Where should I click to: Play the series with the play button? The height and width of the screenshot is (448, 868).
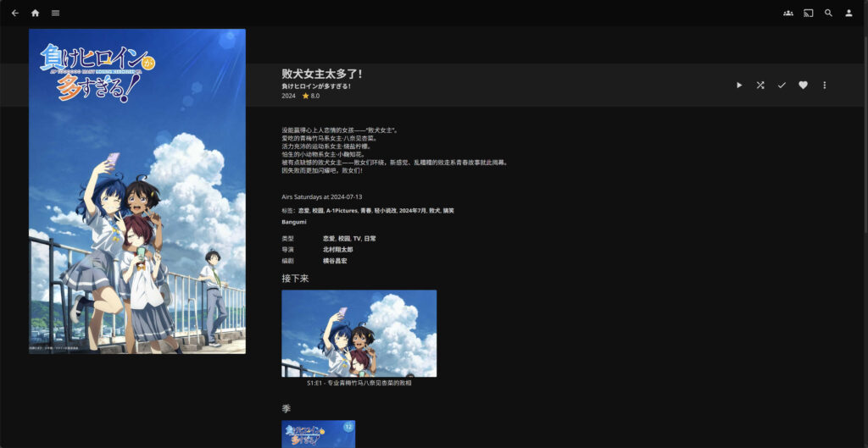click(739, 86)
